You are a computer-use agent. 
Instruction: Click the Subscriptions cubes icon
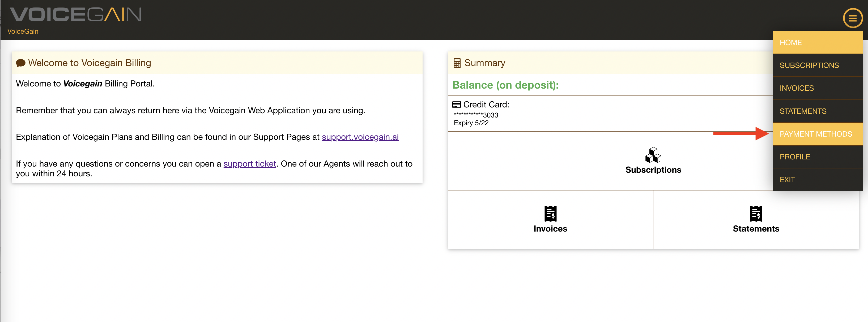[x=653, y=155]
